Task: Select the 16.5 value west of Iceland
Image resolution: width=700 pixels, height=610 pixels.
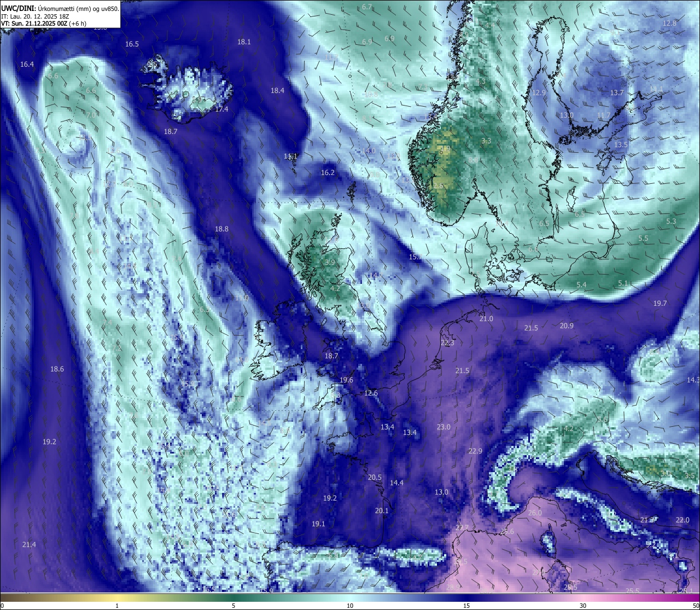Action: [x=132, y=44]
